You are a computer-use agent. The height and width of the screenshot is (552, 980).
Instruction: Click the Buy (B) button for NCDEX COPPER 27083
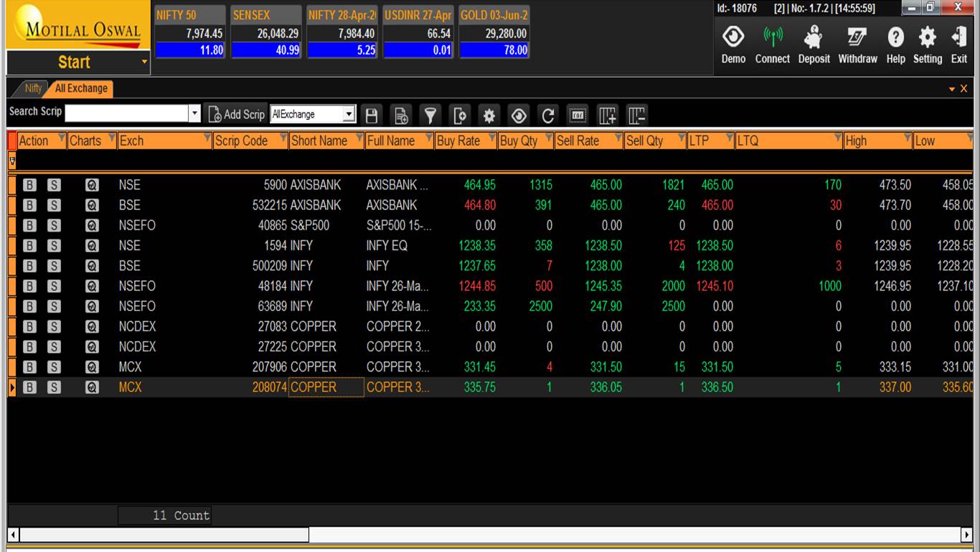click(29, 326)
